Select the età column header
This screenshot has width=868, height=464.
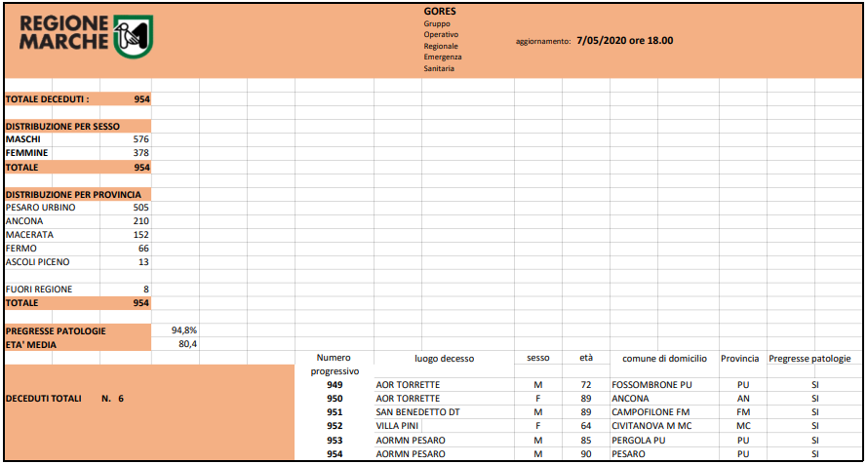[586, 359]
